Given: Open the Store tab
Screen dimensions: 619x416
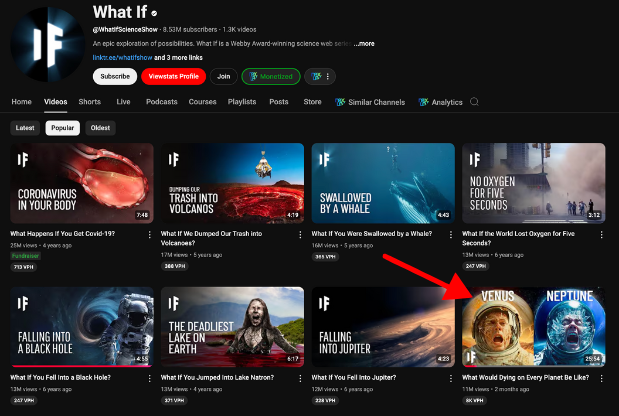Looking at the screenshot, I should (x=312, y=102).
